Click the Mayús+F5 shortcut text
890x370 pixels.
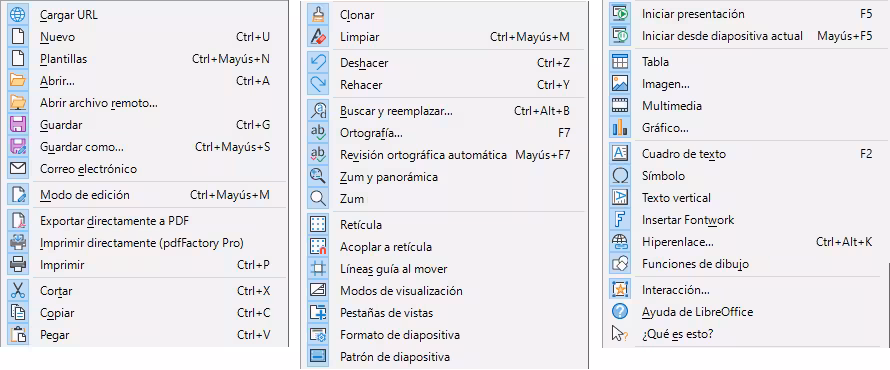click(845, 36)
